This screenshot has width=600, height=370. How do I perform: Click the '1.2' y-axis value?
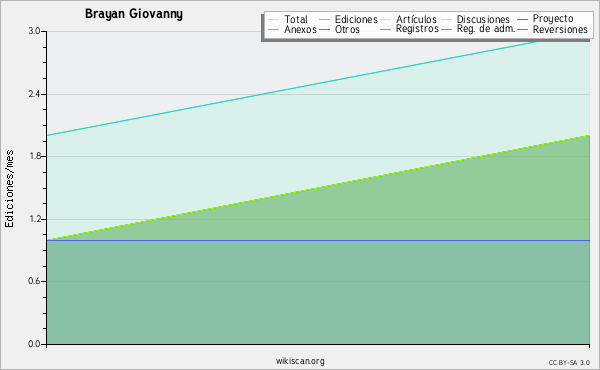coord(34,219)
